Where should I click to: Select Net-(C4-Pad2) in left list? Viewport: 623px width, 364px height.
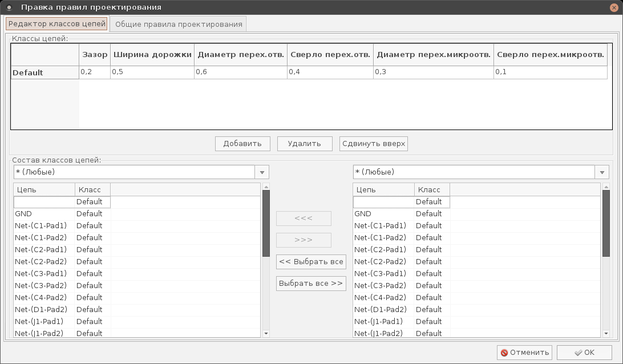(137, 297)
